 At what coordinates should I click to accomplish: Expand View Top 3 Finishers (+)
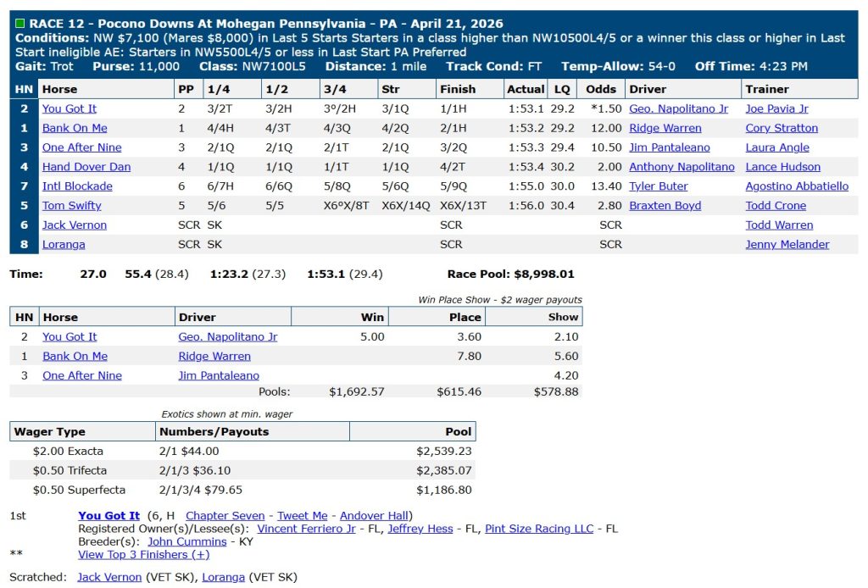tap(143, 554)
